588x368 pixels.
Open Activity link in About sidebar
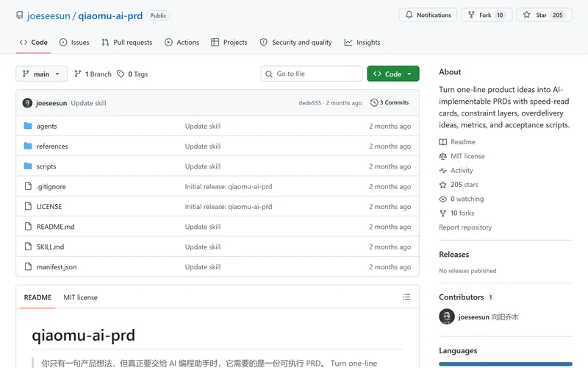(456, 171)
